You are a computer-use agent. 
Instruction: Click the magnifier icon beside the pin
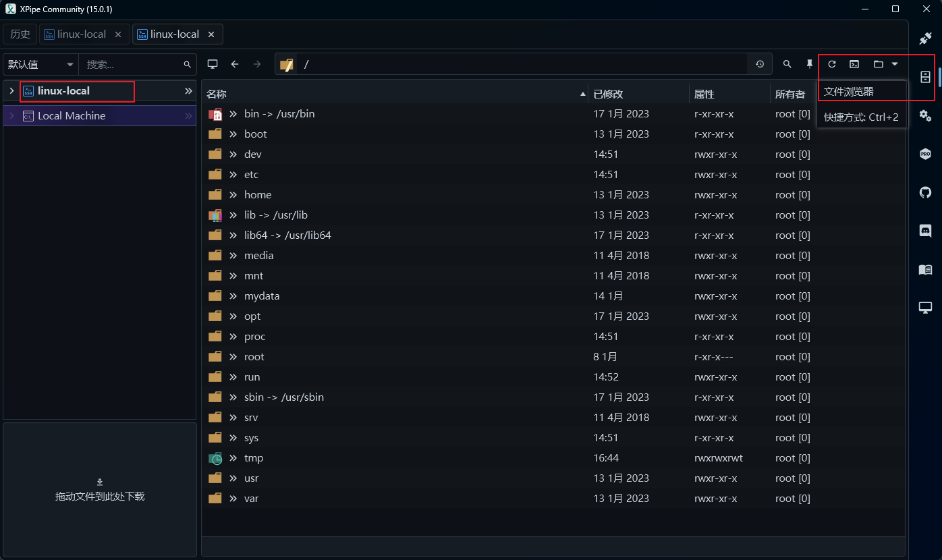(x=787, y=64)
